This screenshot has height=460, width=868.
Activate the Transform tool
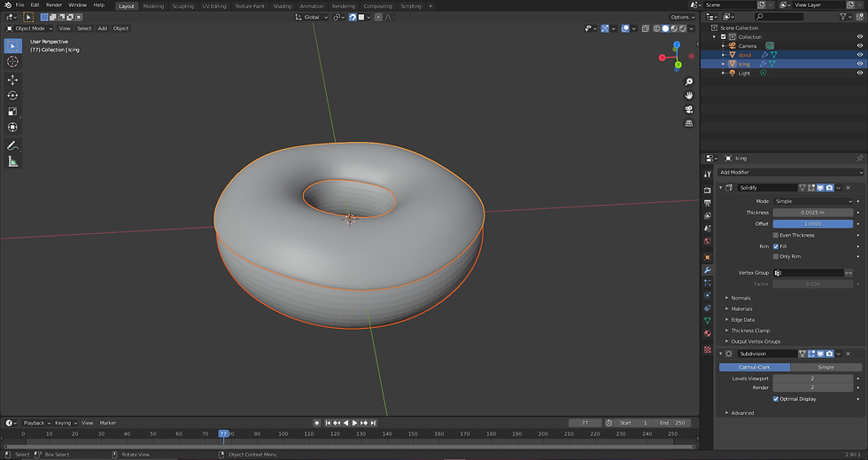tap(12, 127)
